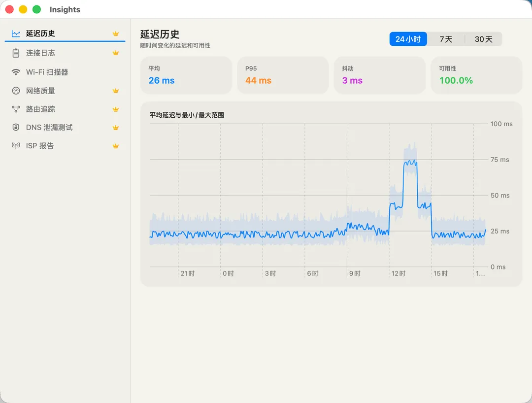Click the 50 ms axis label

(500, 196)
